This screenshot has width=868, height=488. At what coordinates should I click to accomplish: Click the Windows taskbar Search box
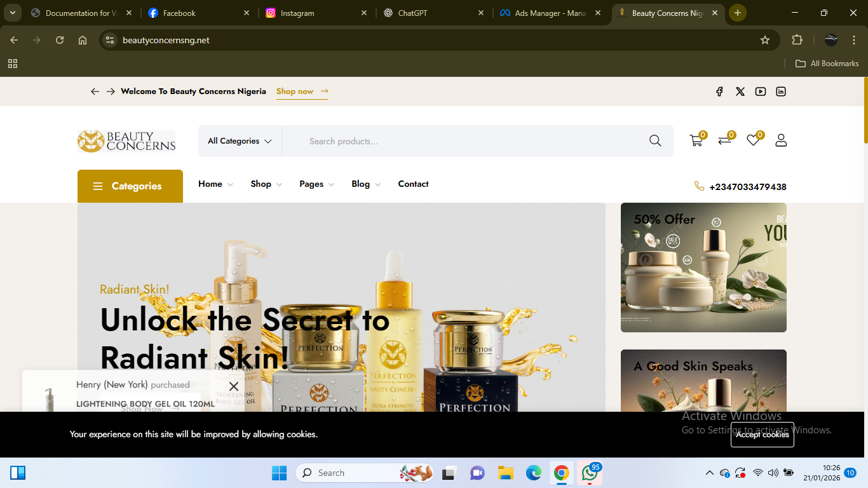365,473
